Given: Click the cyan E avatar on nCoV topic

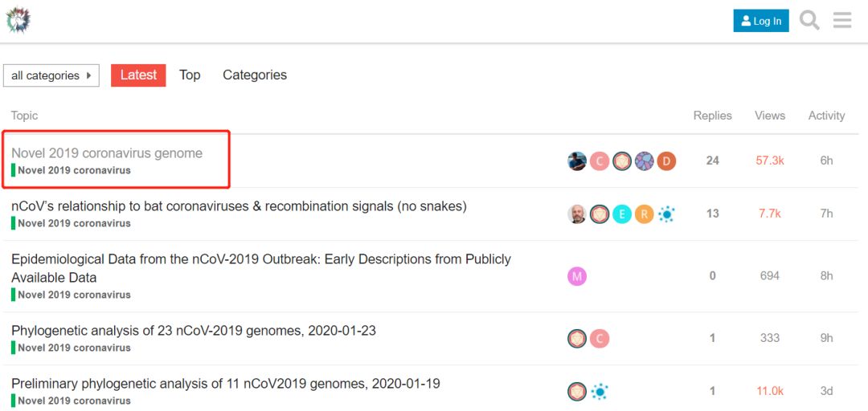Looking at the screenshot, I should coord(621,214).
